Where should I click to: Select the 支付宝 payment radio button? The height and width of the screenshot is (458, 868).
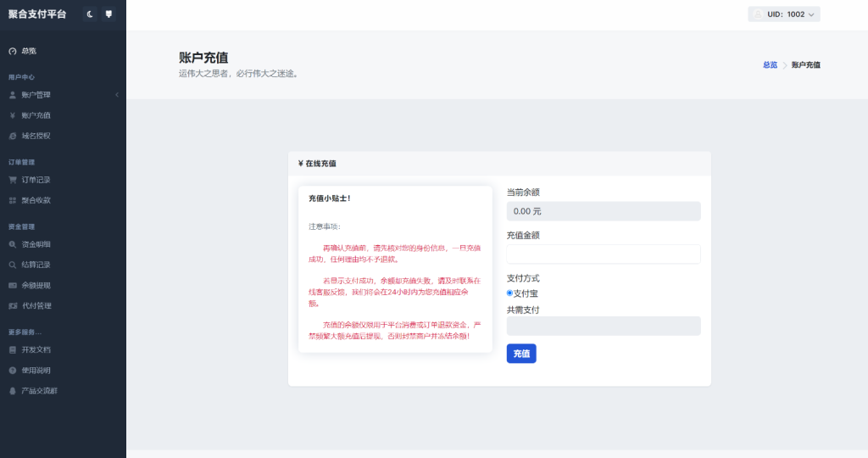(509, 293)
